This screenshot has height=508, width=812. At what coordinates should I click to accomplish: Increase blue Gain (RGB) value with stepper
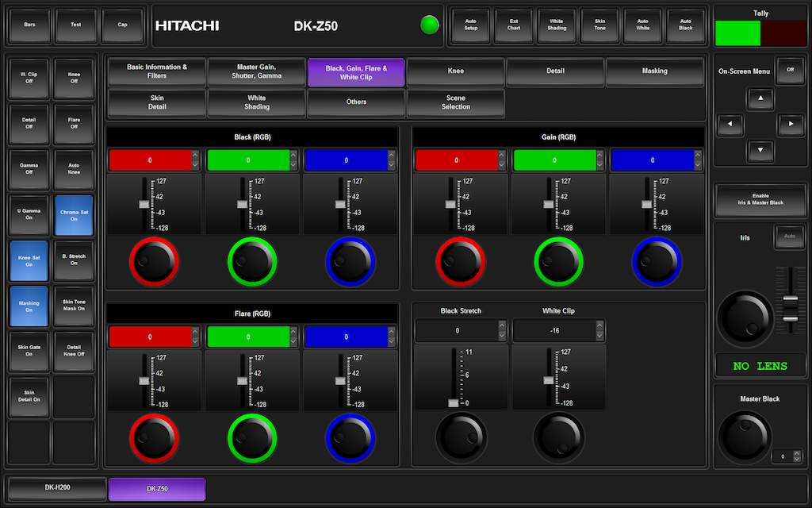(698, 155)
